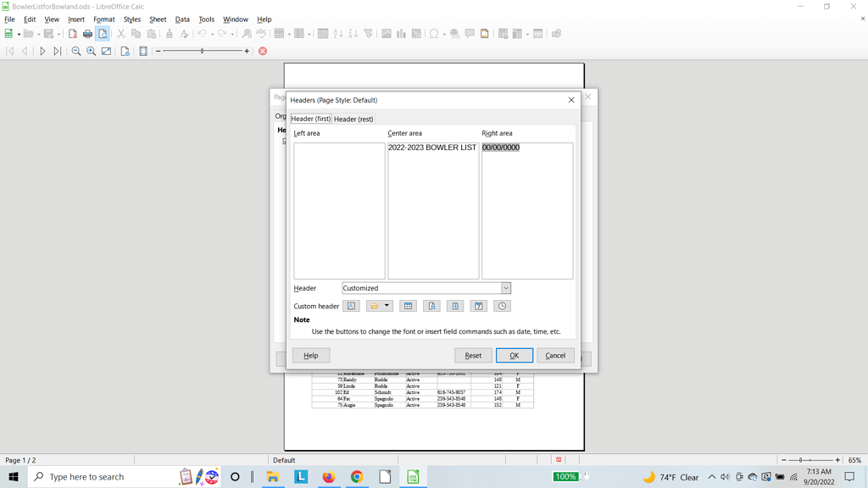The image size is (868, 488).
Task: Insert the total Pages field into the header
Action: [x=453, y=306]
